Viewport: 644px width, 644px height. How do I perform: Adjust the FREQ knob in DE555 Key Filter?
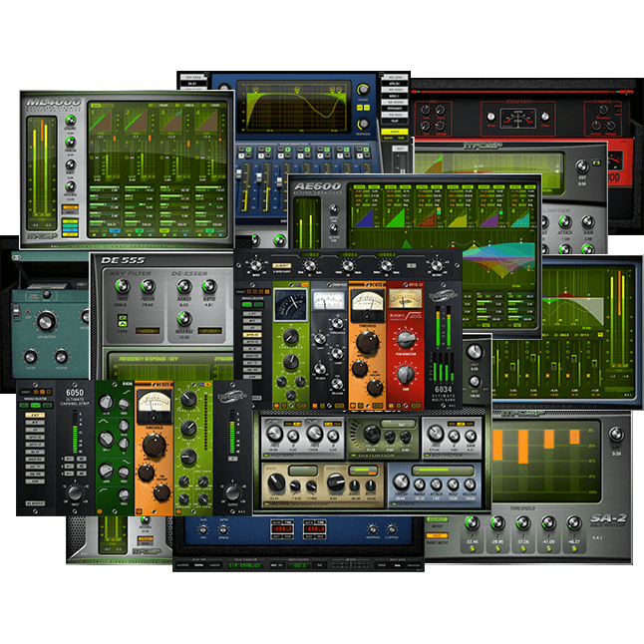122,285
